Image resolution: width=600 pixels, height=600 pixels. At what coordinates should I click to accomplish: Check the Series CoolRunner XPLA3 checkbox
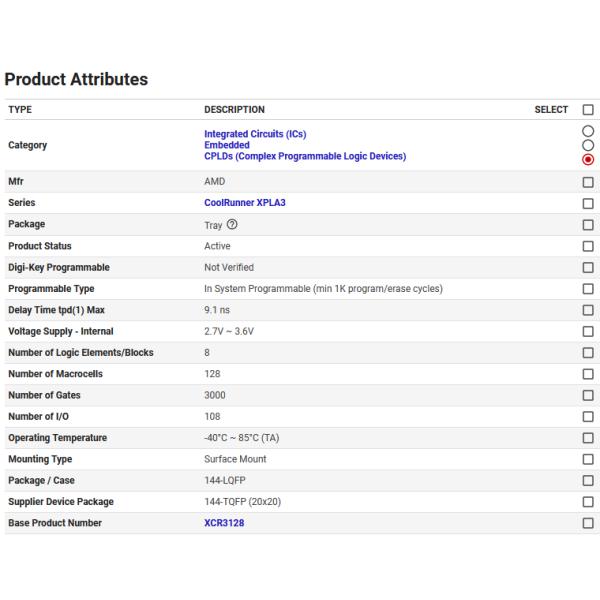pos(588,204)
